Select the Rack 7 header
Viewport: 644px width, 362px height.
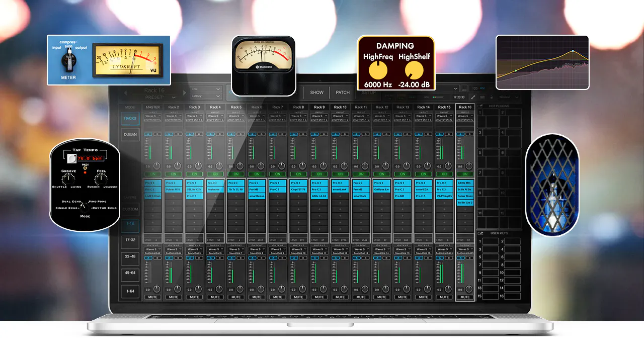tap(278, 107)
